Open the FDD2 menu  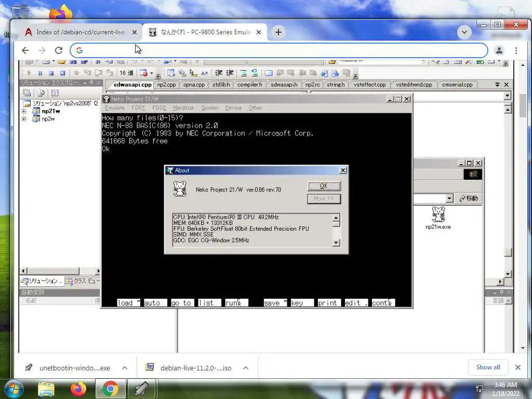click(x=159, y=108)
